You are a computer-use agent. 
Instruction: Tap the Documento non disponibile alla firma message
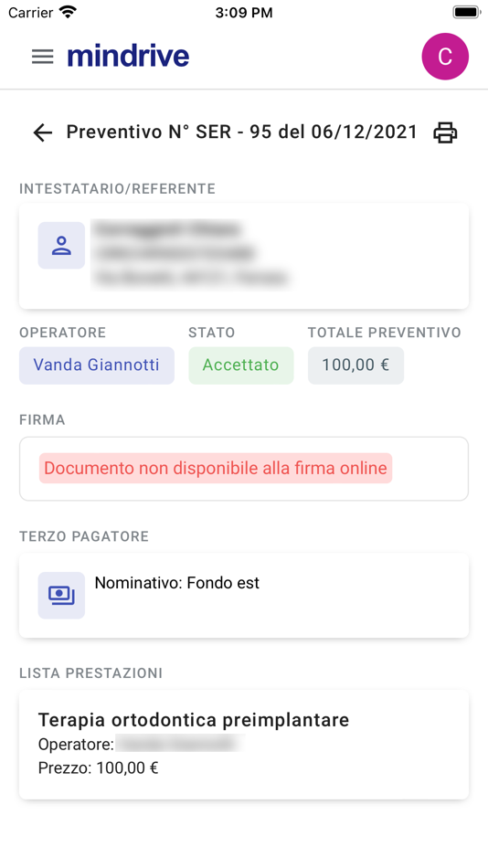[x=216, y=469]
